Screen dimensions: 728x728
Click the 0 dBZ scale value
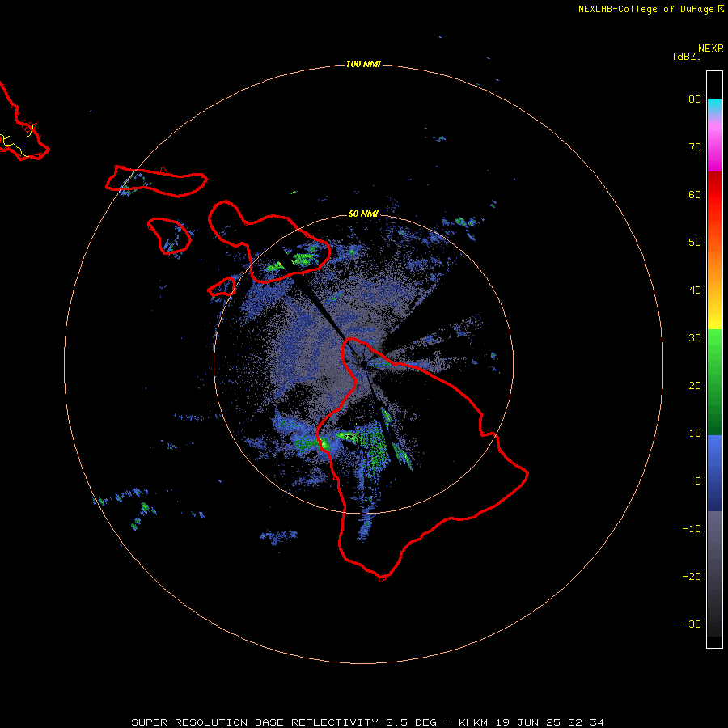(x=698, y=481)
